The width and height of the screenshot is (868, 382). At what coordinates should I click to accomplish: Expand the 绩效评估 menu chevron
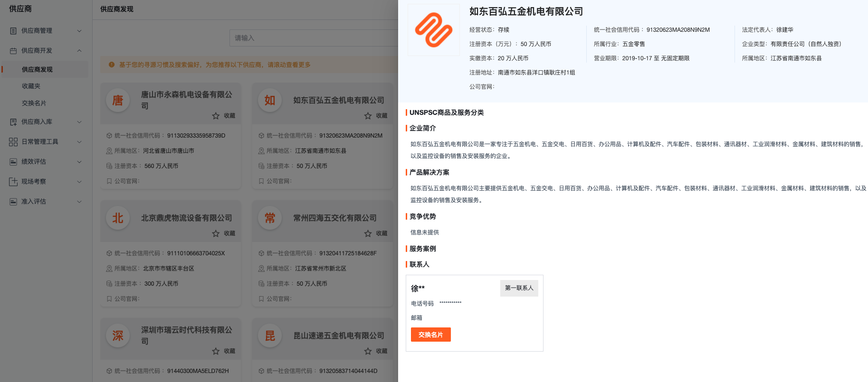[x=79, y=162]
